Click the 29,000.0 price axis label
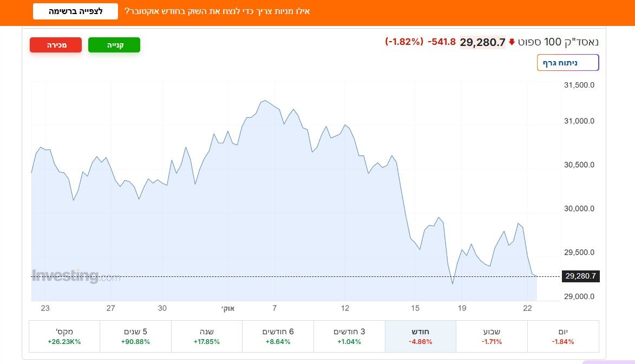 [579, 296]
